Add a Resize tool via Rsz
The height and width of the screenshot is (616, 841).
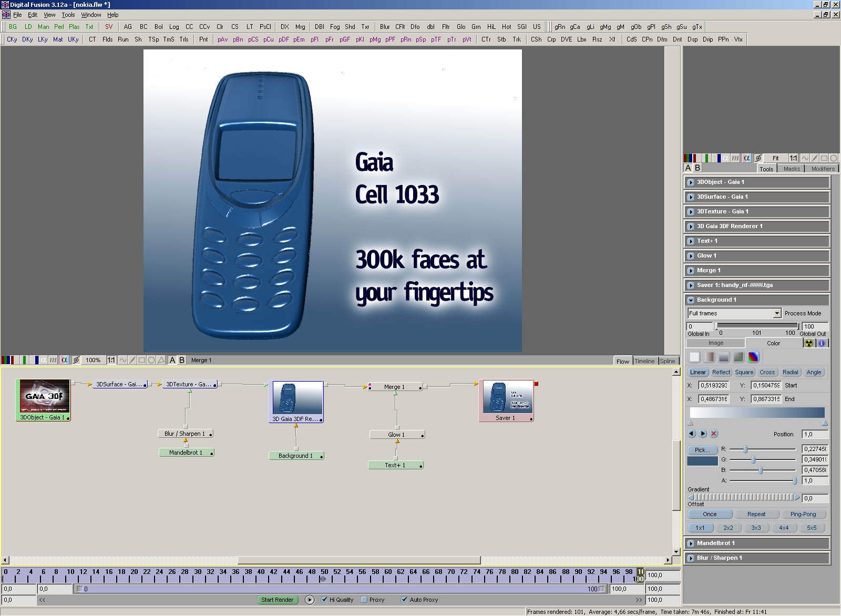[x=597, y=39]
